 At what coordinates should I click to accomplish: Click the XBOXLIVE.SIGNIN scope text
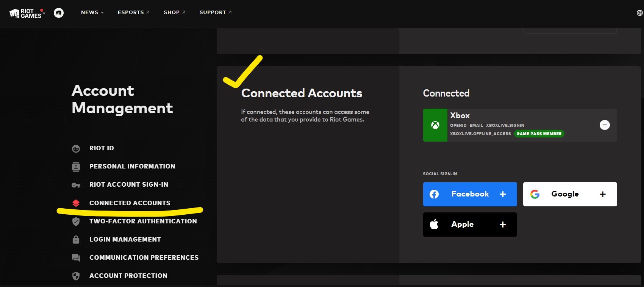[505, 125]
